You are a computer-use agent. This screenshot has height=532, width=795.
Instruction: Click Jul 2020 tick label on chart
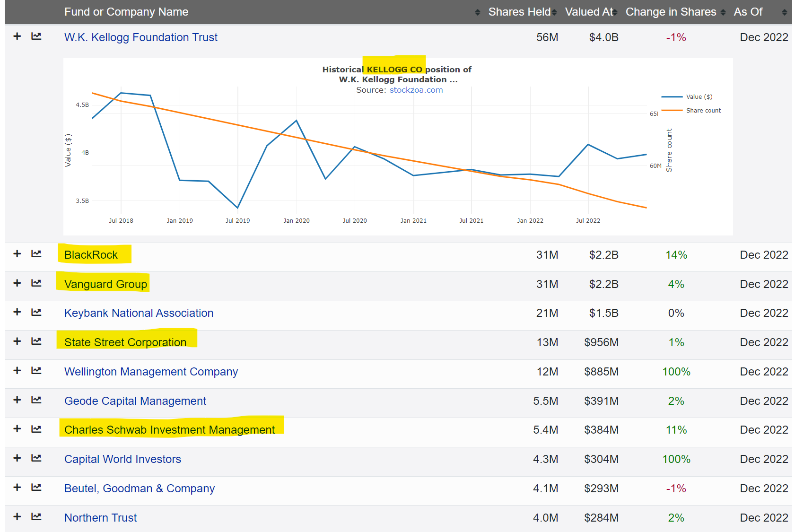[355, 220]
